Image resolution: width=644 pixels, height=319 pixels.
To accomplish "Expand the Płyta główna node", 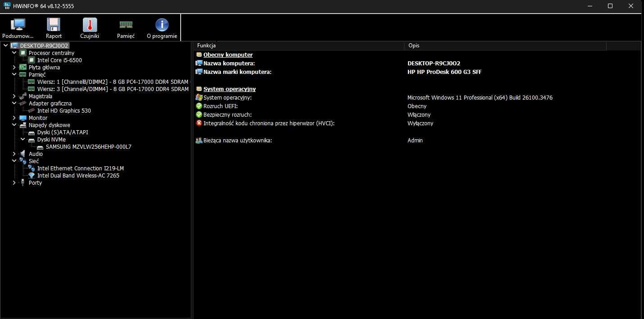I will (x=14, y=67).
